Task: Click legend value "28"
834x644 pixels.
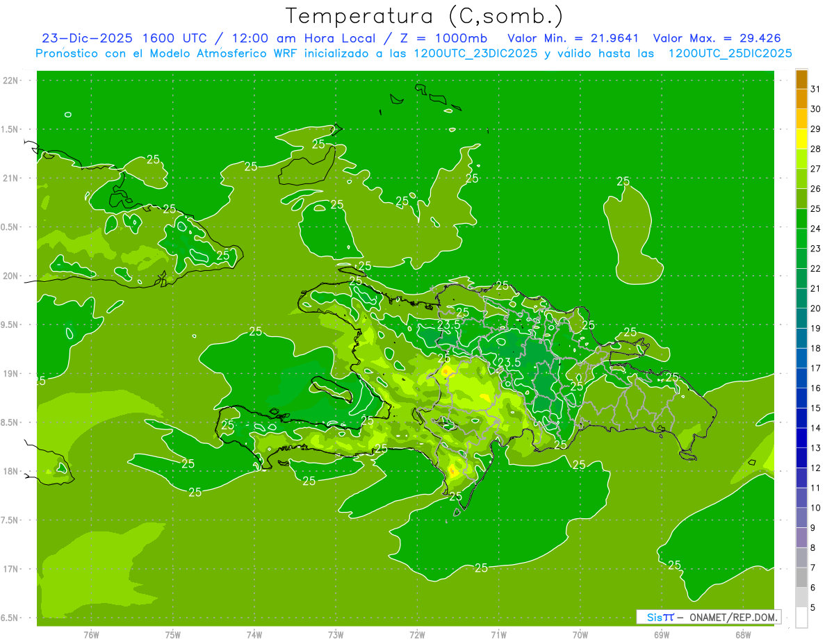Action: point(816,149)
